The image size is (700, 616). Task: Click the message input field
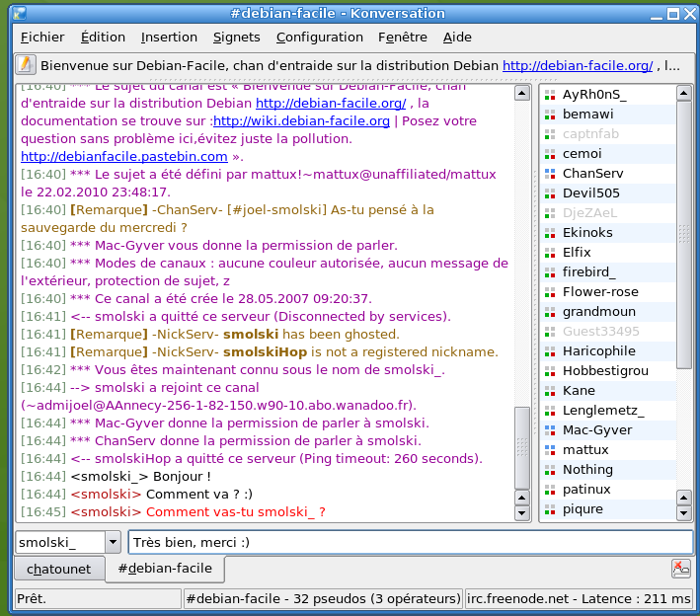point(410,542)
